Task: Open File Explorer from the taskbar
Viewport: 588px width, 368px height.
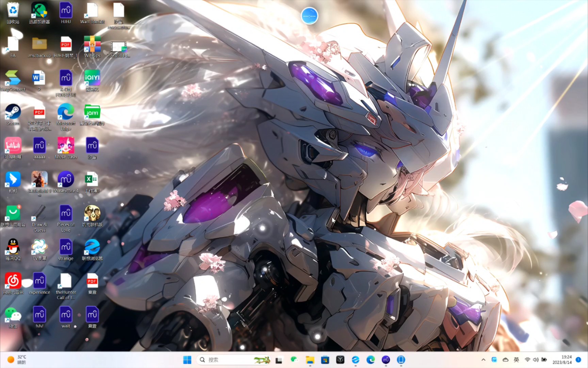Action: click(x=310, y=360)
